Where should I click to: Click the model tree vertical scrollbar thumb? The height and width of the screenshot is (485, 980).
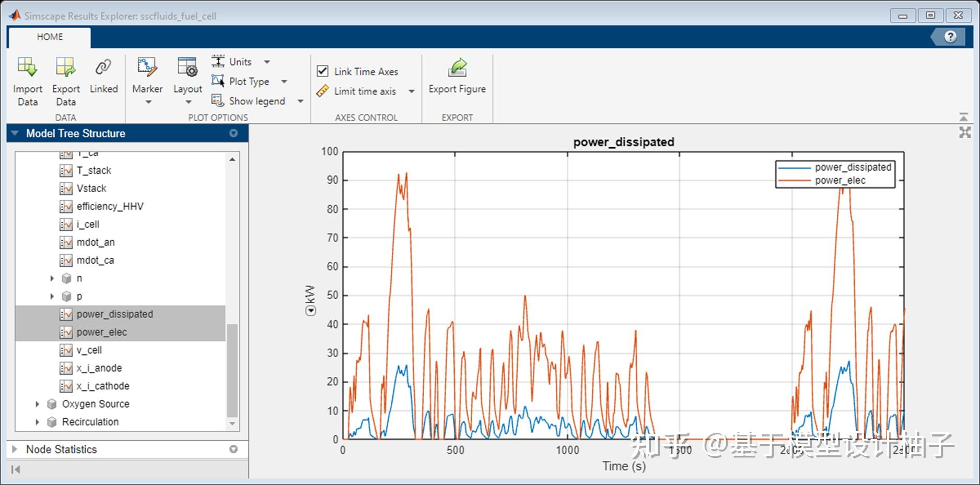coord(232,370)
